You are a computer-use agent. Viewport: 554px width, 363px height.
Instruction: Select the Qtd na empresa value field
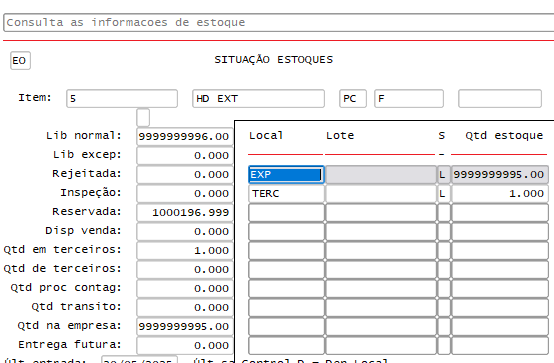tap(184, 326)
